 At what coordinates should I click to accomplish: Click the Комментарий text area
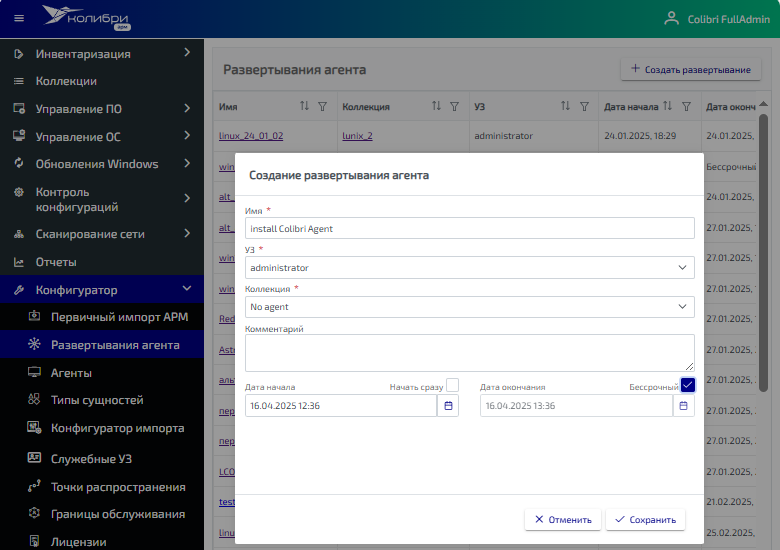470,353
